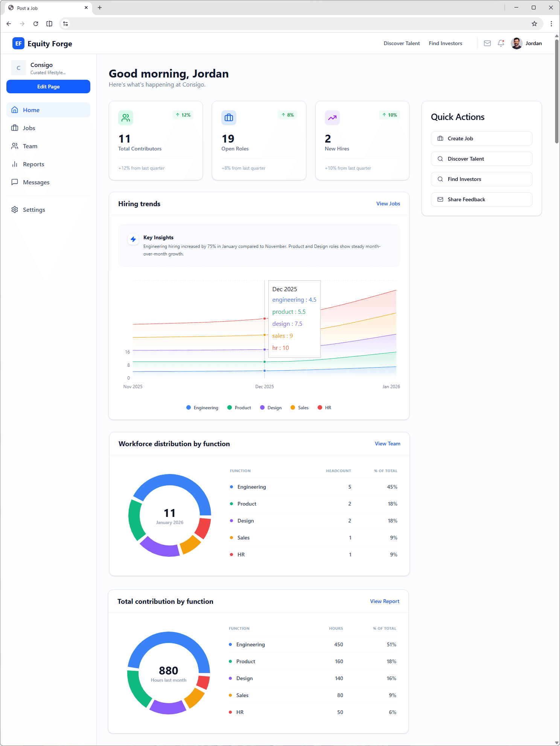
Task: Click the Consigo company C avatar
Action: click(18, 68)
